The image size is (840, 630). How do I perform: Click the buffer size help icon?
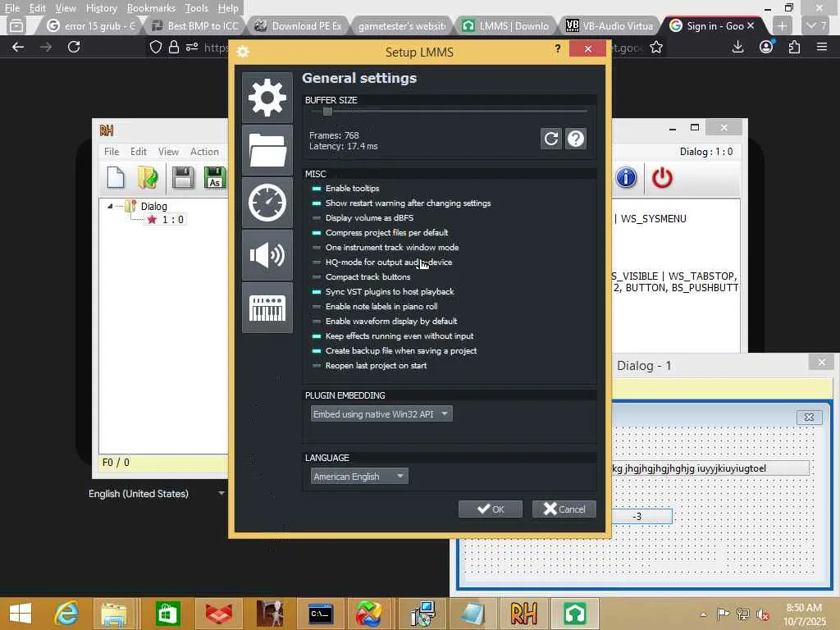576,139
